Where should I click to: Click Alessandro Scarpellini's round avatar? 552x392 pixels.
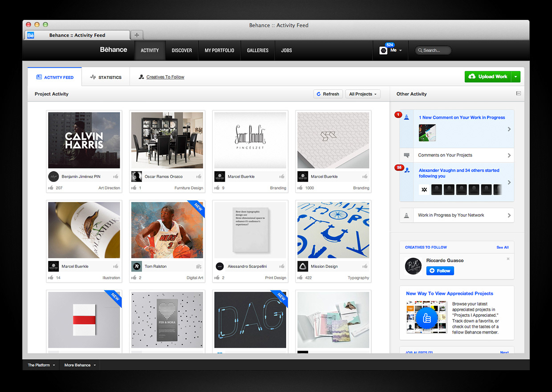click(x=219, y=266)
